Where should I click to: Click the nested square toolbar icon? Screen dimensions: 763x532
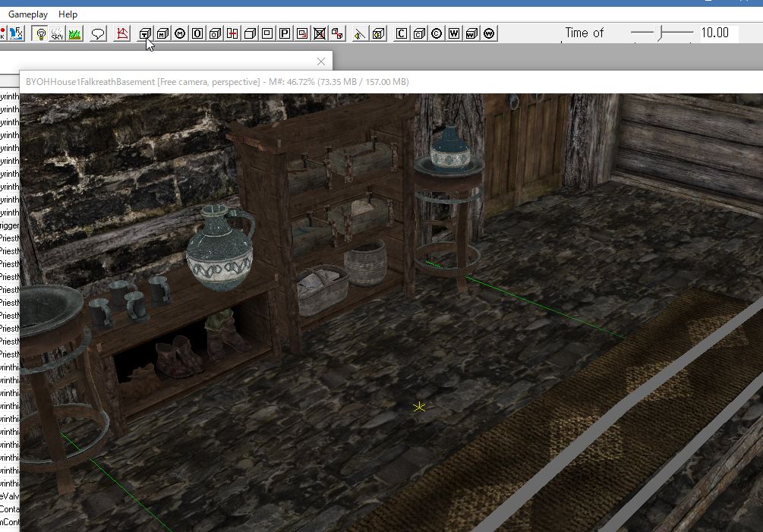click(267, 33)
